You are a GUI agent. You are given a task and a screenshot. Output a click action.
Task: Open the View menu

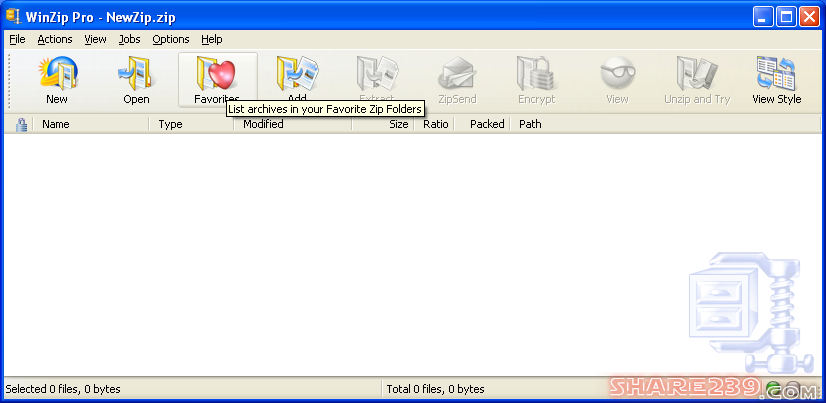[x=95, y=39]
